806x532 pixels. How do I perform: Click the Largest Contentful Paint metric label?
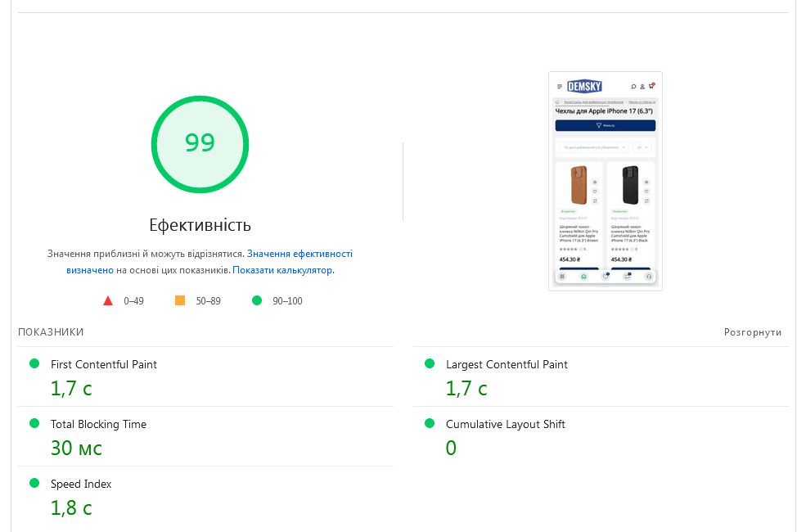coord(507,364)
